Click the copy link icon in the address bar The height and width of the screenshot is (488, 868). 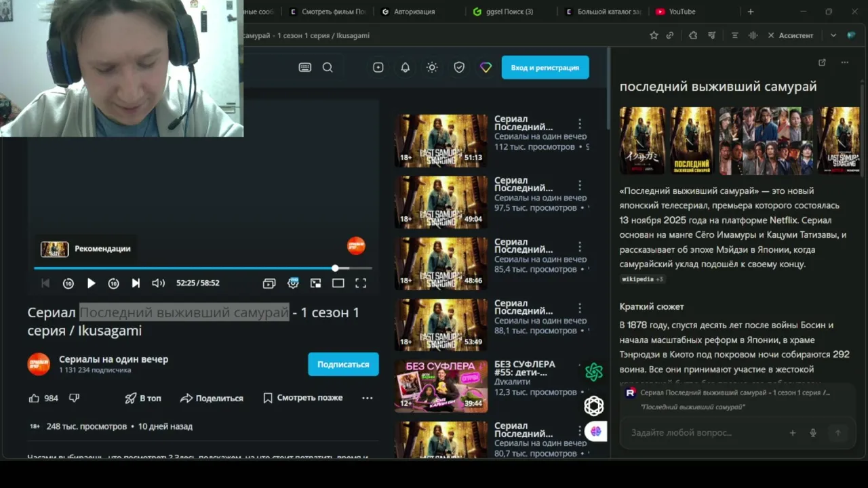click(670, 35)
